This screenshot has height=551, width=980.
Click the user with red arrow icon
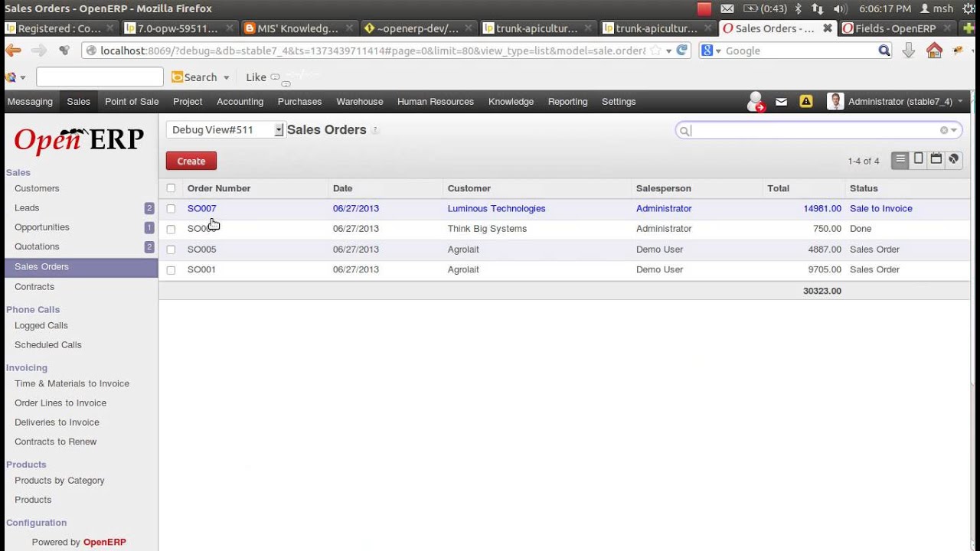pyautogui.click(x=756, y=102)
